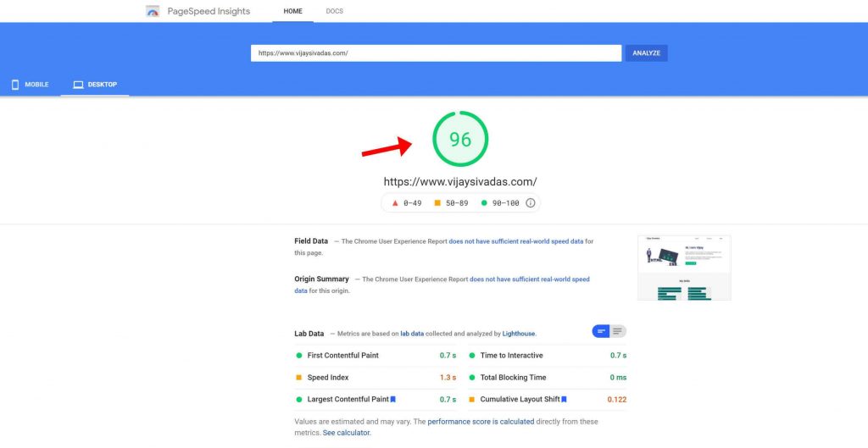Image resolution: width=868 pixels, height=448 pixels.
Task: Click the mobile phone icon tab
Action: coord(15,85)
